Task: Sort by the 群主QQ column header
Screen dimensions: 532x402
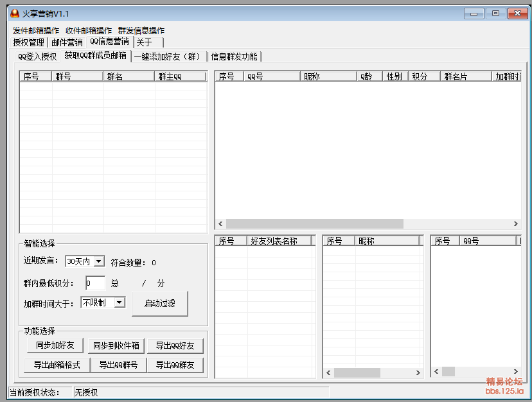Action: [181, 76]
